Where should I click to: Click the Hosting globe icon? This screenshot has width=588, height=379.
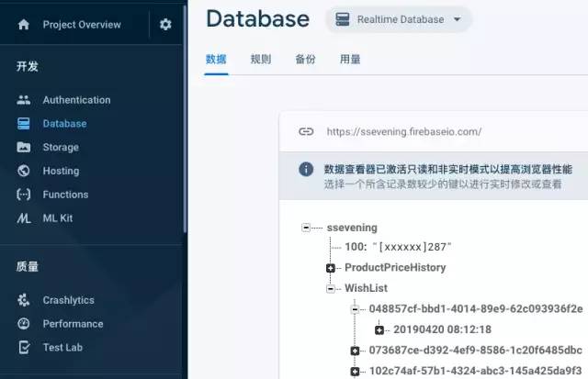(24, 171)
